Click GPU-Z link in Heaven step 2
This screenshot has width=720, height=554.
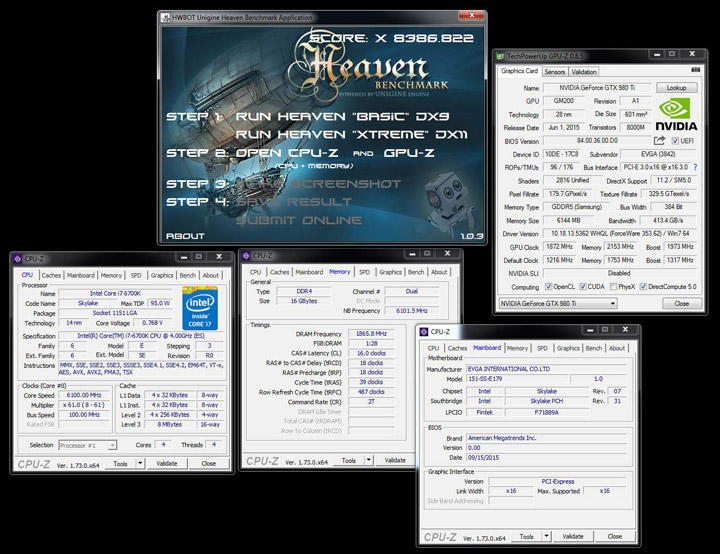[x=409, y=153]
